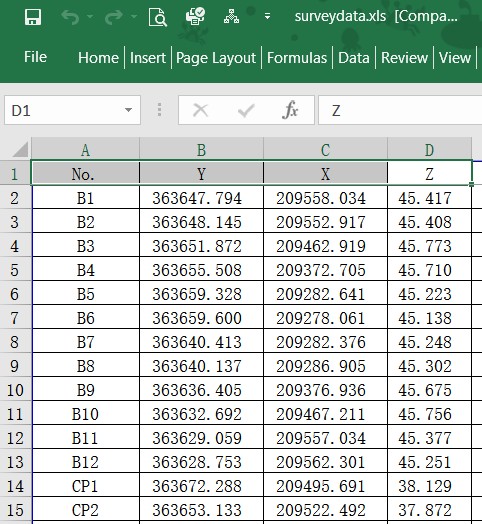Screen dimensions: 482x524
Task: Click the Redo arrow icon
Action: coord(113,17)
